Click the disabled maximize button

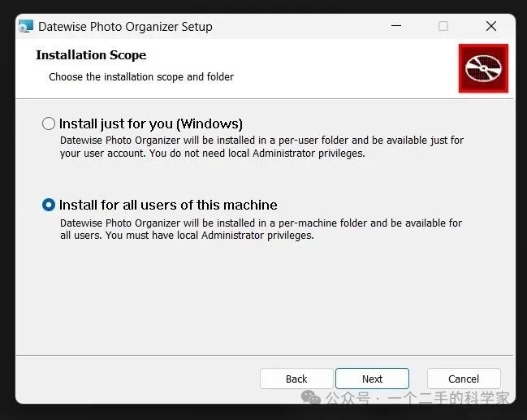443,26
